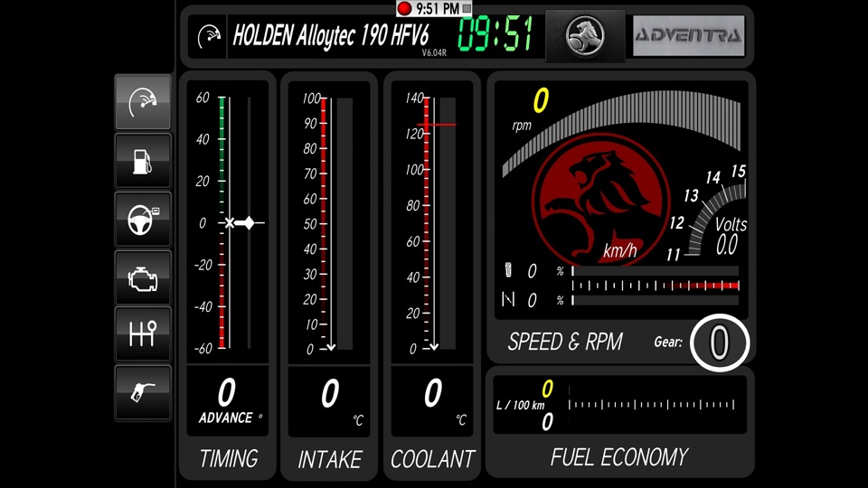Select the gear shifter transmission icon
The height and width of the screenshot is (488, 868).
tap(143, 334)
